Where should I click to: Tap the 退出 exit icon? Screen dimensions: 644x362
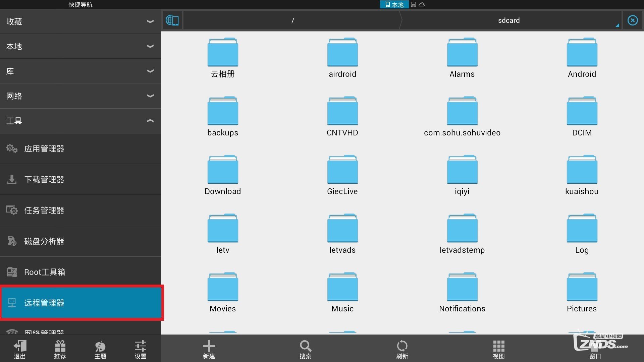pyautogui.click(x=20, y=349)
